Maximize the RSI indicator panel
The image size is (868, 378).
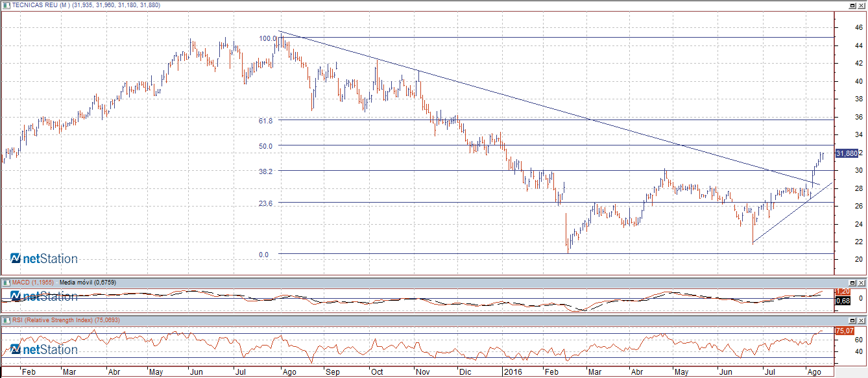[x=852, y=320]
